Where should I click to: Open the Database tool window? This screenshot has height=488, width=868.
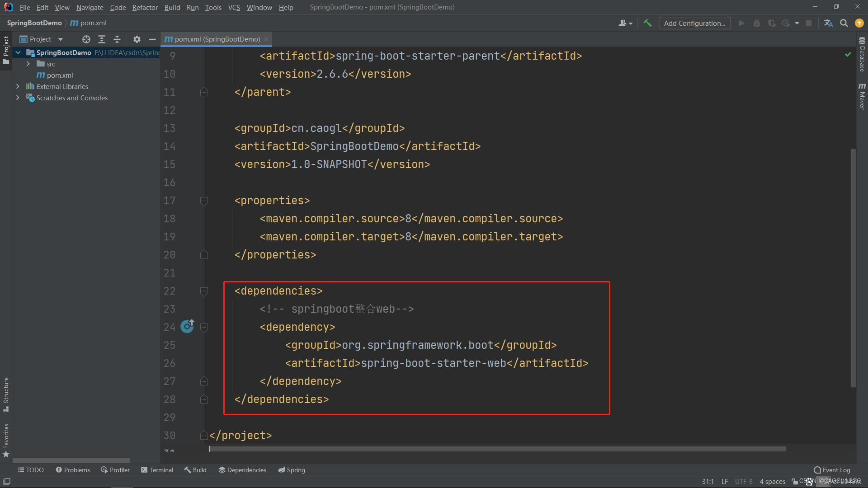pos(862,54)
